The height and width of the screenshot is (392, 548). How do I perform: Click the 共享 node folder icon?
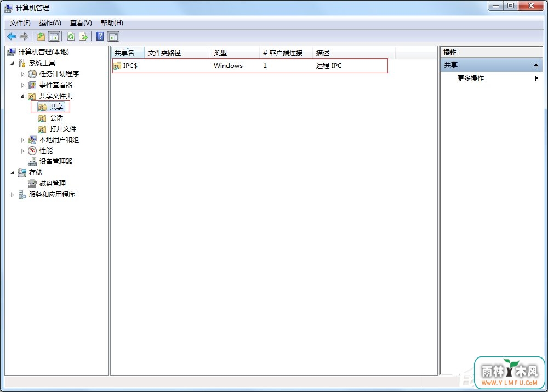click(x=42, y=107)
